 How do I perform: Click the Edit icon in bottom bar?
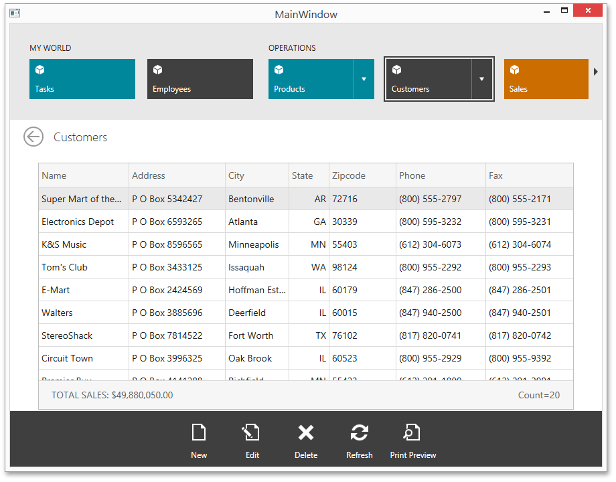click(252, 433)
